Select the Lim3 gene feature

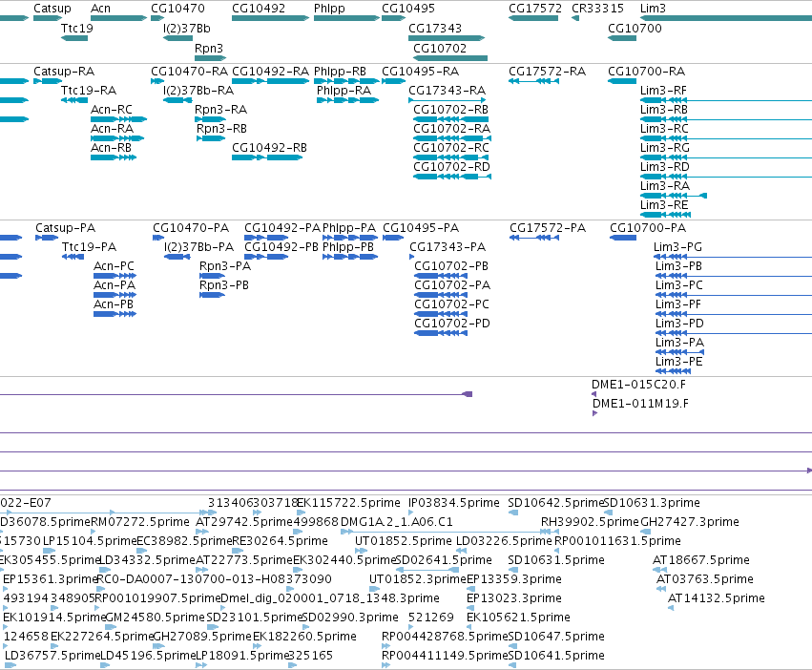point(726,18)
